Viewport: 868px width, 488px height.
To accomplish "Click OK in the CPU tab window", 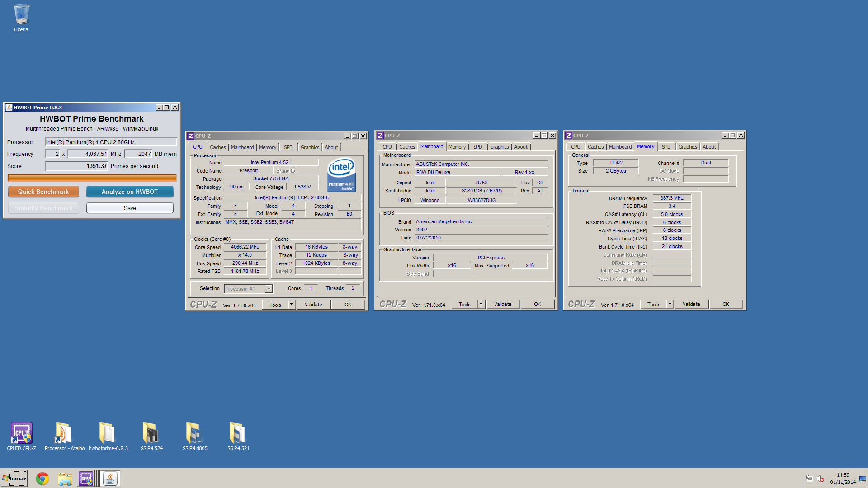I will [348, 305].
